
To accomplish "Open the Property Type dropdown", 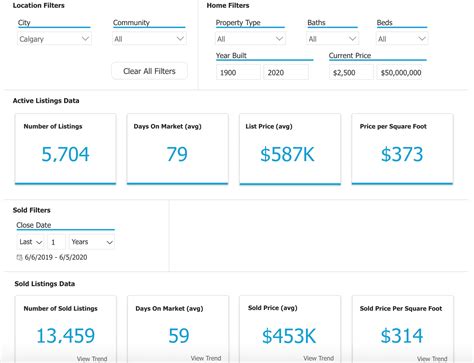I will [250, 39].
